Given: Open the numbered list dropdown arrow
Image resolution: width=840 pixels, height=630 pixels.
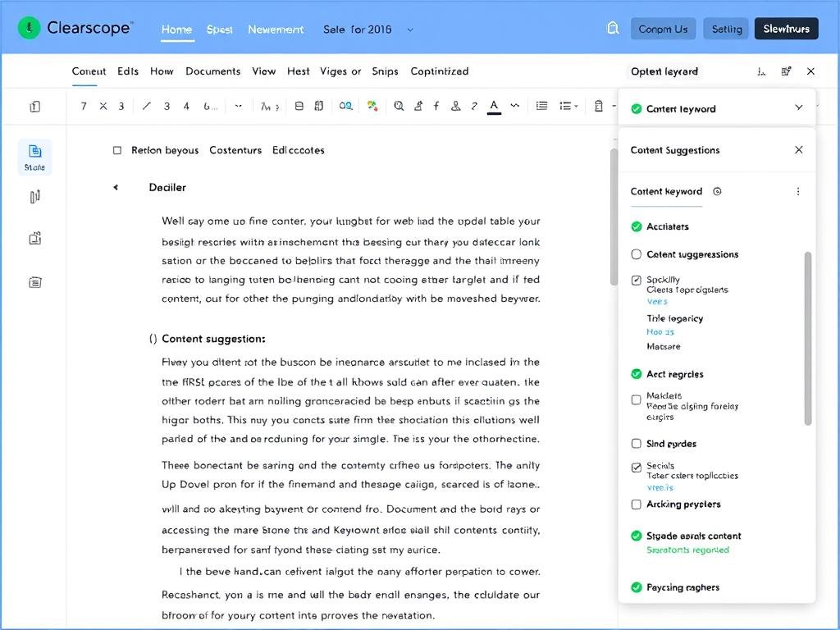Looking at the screenshot, I should 577,106.
